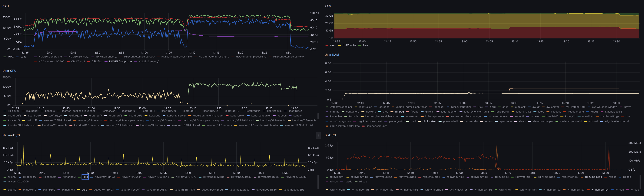Click the User CPU panel title
The height and width of the screenshot is (196, 644).
pyautogui.click(x=9, y=71)
